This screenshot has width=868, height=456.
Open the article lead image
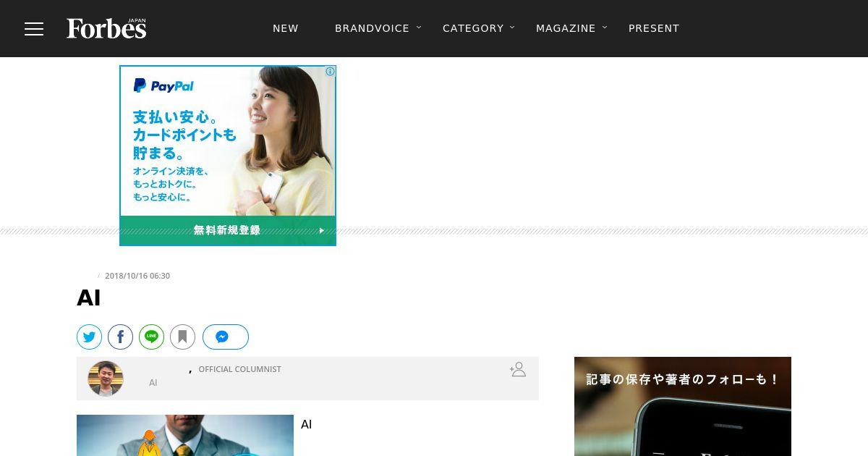point(185,435)
